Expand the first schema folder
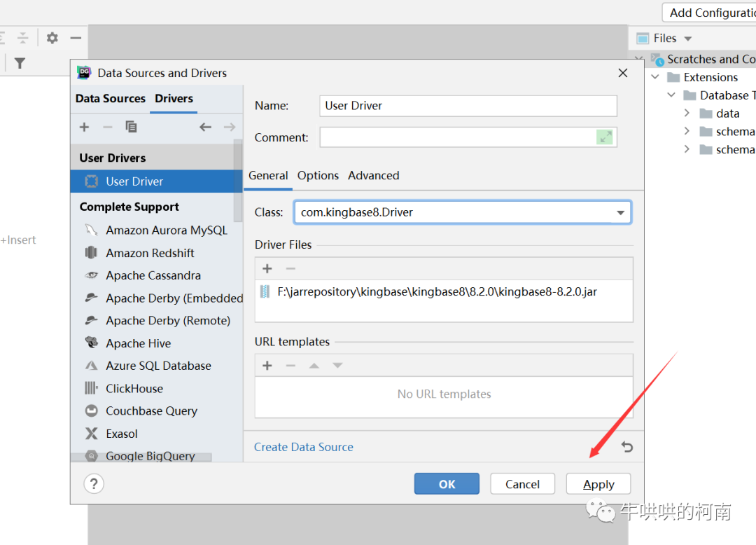 [x=687, y=131]
